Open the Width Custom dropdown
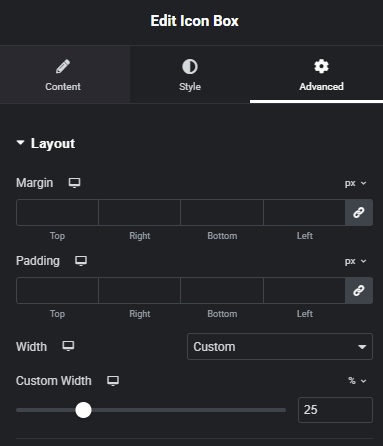The height and width of the screenshot is (446, 383). coord(280,347)
